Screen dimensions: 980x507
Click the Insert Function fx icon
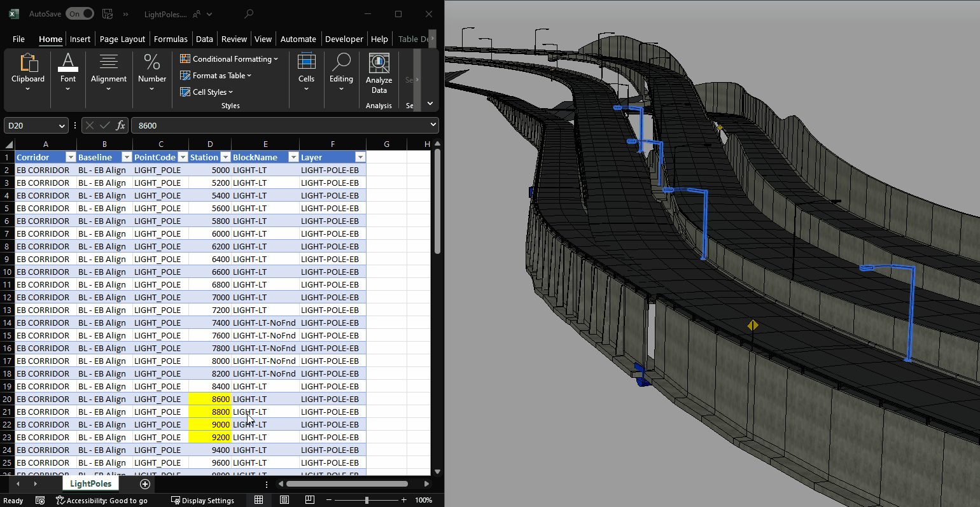[x=120, y=125]
